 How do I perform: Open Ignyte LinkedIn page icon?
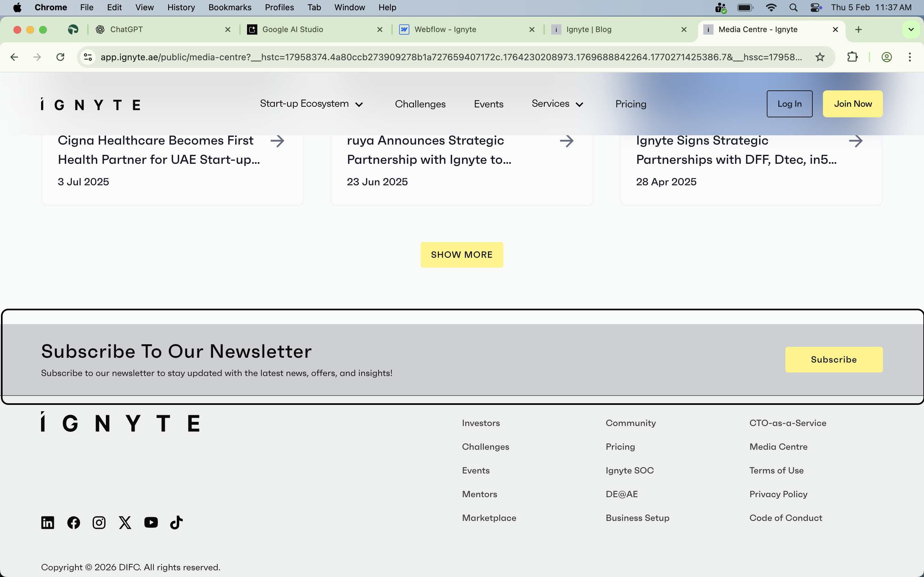48,523
